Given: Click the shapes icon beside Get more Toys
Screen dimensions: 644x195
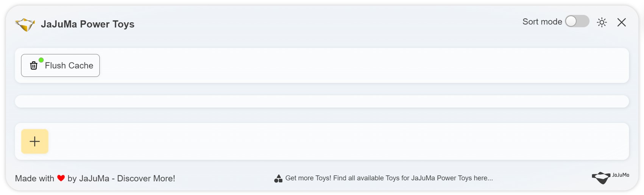Looking at the screenshot, I should pos(278,178).
